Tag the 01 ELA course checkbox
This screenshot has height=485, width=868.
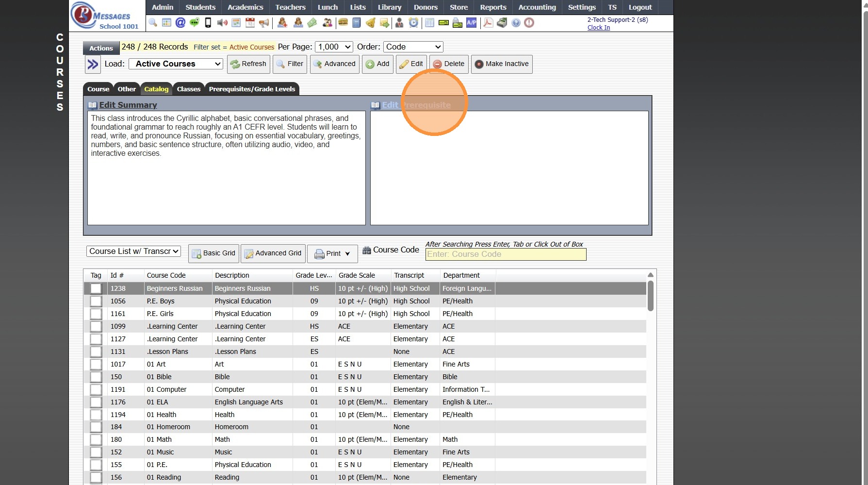[x=96, y=402]
